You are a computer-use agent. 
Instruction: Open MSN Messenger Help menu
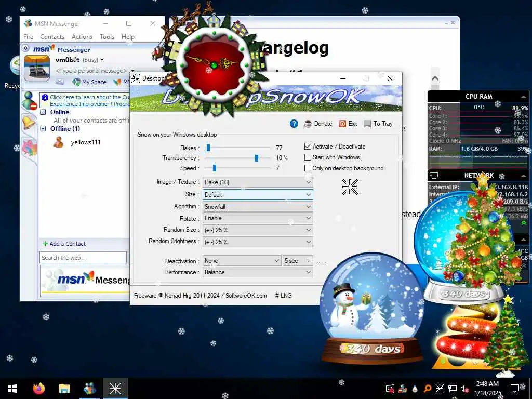(128, 37)
